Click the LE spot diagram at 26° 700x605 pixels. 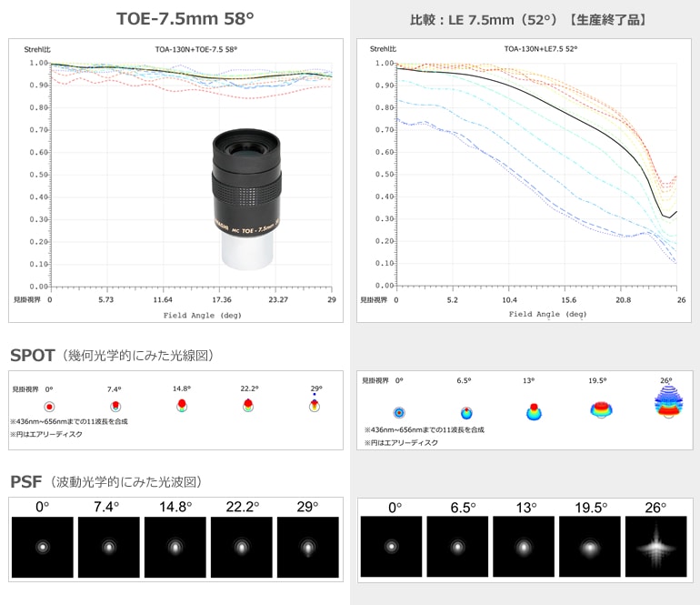(667, 406)
